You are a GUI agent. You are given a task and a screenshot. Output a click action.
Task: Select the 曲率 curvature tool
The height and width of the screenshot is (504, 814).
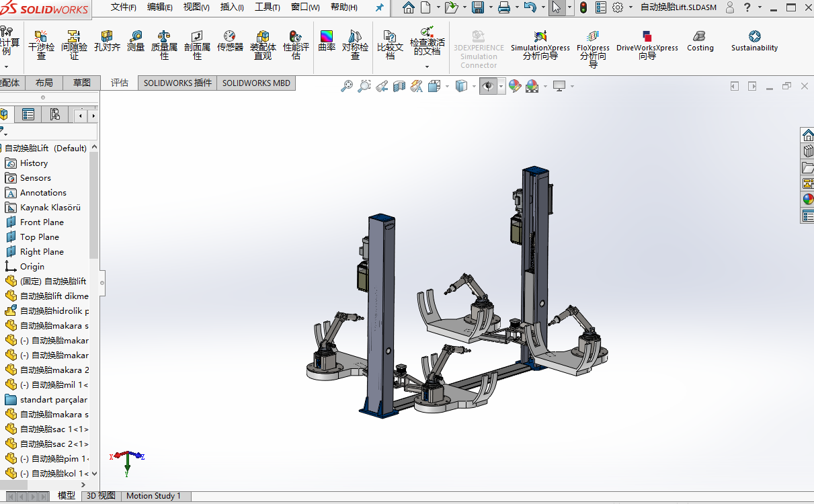point(327,41)
